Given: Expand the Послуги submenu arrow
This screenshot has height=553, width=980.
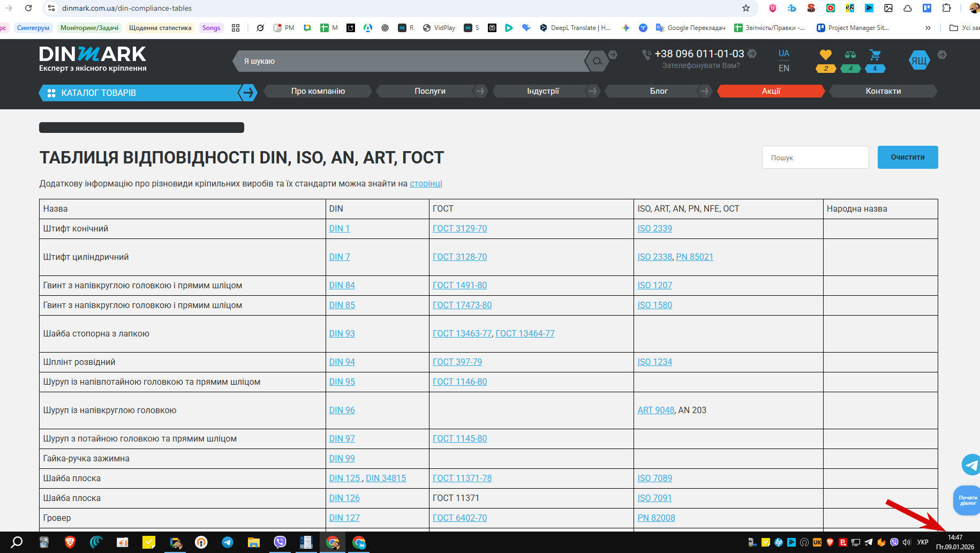Looking at the screenshot, I should pos(480,91).
